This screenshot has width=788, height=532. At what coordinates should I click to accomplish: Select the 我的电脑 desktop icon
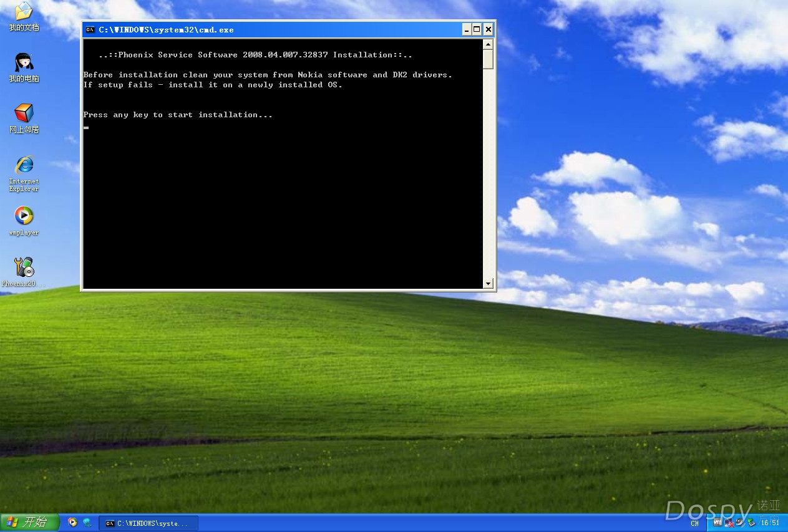24,68
